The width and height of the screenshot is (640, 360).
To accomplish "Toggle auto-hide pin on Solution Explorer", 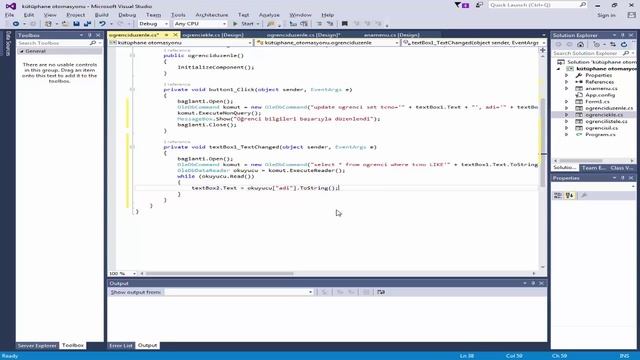I will [x=623, y=36].
